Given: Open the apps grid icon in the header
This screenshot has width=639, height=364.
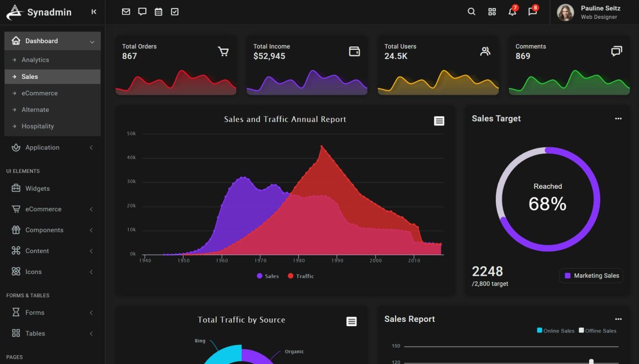Looking at the screenshot, I should [492, 11].
